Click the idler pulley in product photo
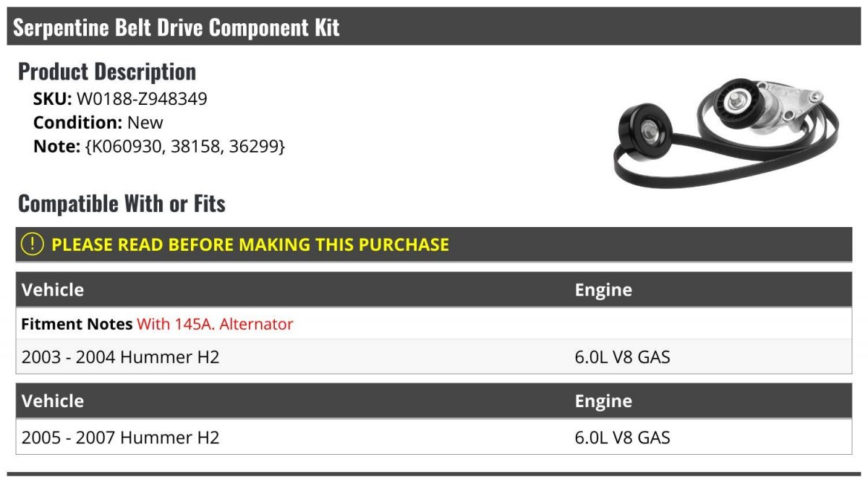This screenshot has height=483, width=868. [644, 130]
